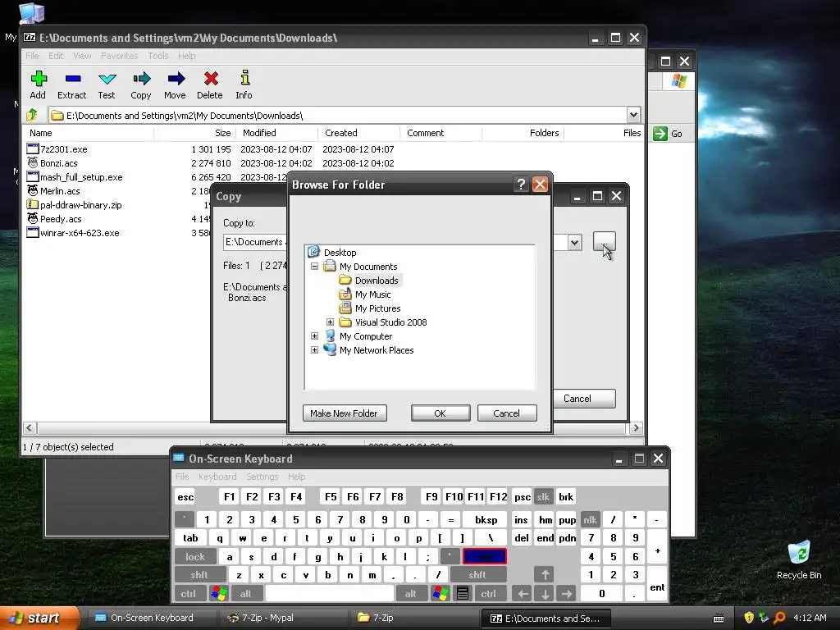The height and width of the screenshot is (630, 840).
Task: Open the Settings menu in On-Screen Keyboard
Action: point(262,477)
